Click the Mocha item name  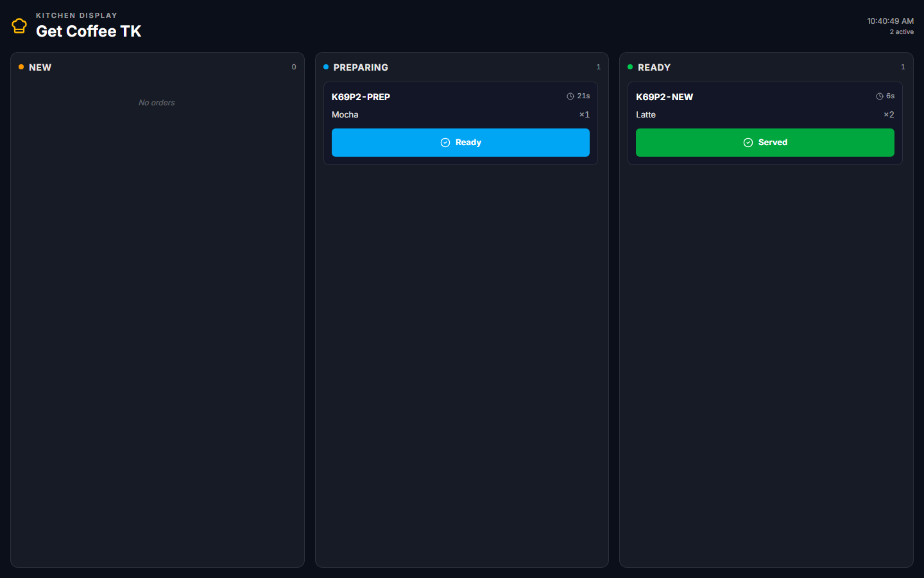click(345, 115)
